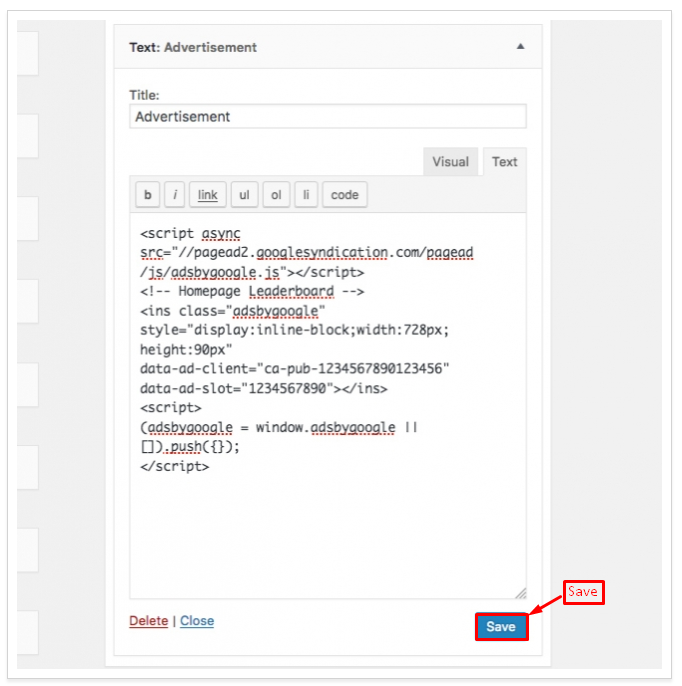Insert unordered list with ul button
The width and height of the screenshot is (682, 686).
click(x=244, y=195)
